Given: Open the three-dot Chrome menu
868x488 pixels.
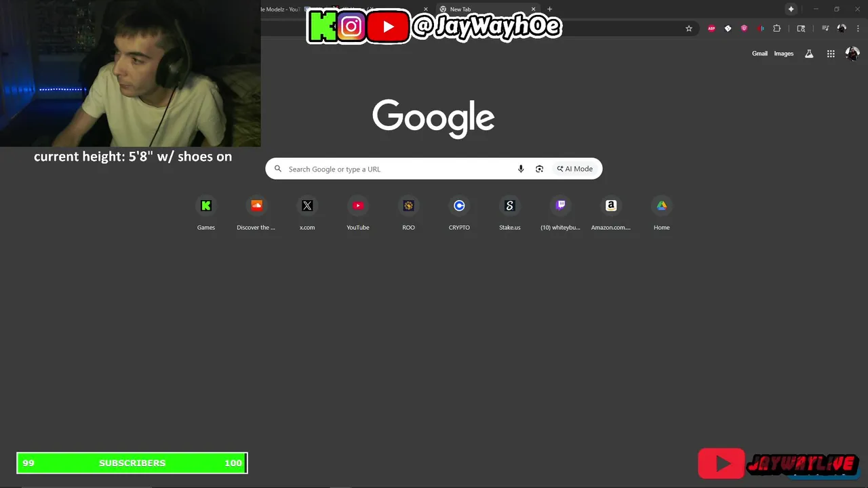Looking at the screenshot, I should click(x=857, y=28).
